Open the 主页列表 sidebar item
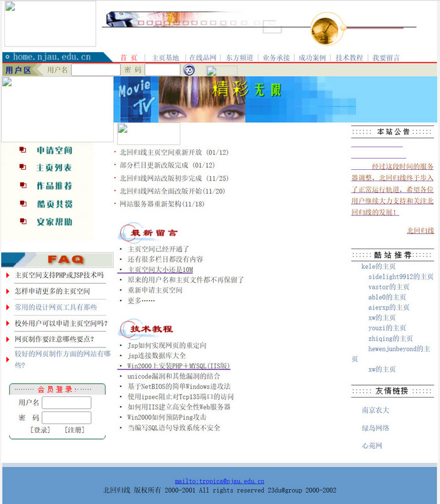The height and width of the screenshot is (504, 440). (x=54, y=168)
